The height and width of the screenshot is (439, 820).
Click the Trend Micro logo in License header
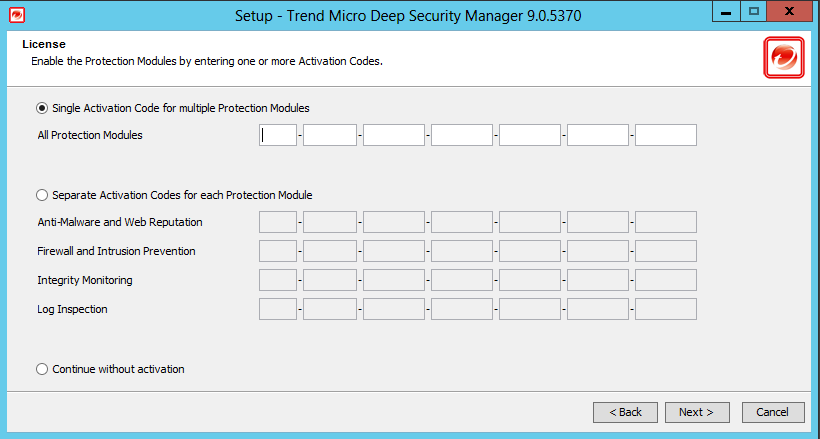coord(783,58)
